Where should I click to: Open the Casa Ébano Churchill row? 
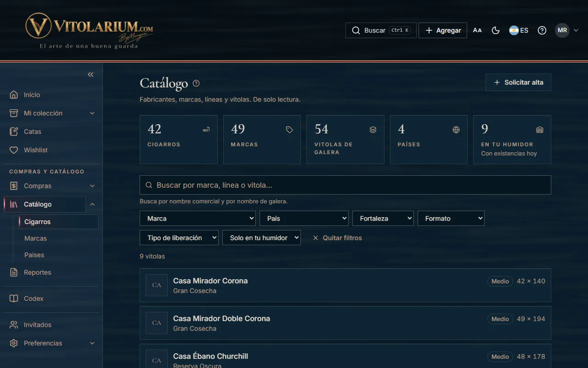(x=345, y=356)
